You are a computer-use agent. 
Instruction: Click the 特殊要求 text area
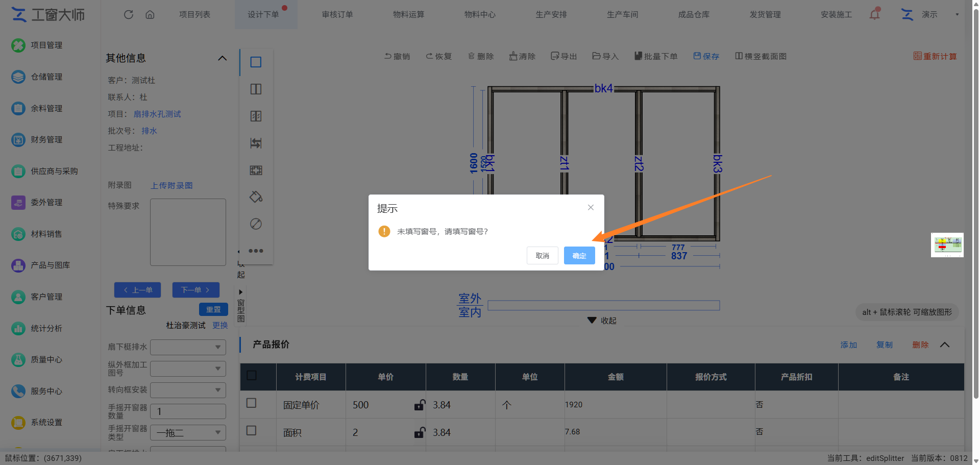point(188,232)
